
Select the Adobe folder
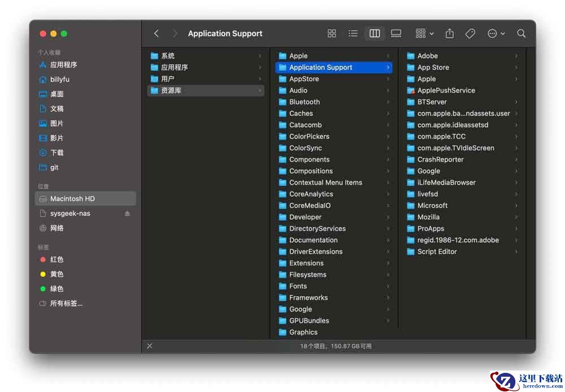[462, 56]
